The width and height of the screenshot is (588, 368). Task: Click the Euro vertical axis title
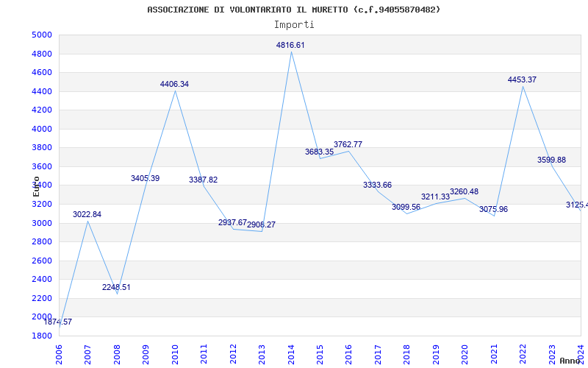click(x=36, y=186)
